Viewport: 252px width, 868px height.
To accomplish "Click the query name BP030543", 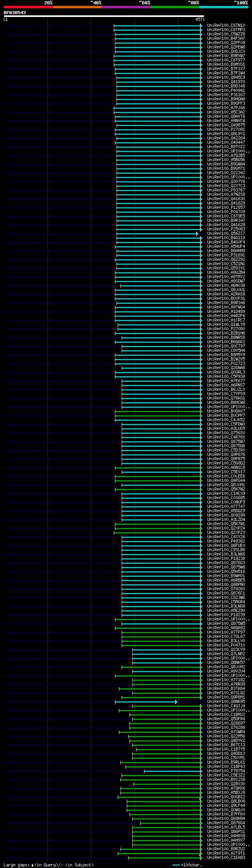I will pos(15,13).
